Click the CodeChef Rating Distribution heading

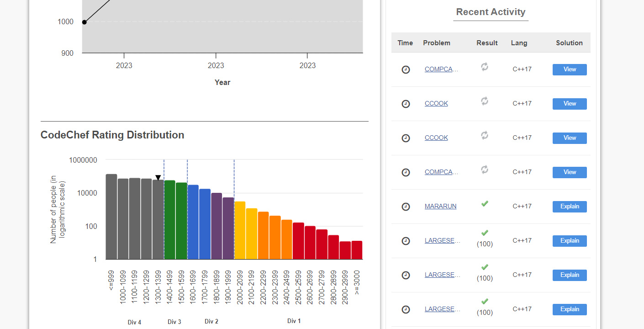(112, 135)
